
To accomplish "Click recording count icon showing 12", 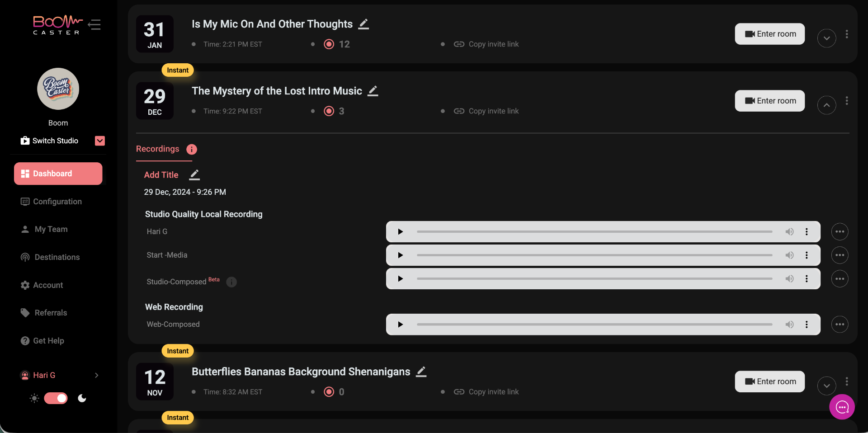I will [329, 44].
